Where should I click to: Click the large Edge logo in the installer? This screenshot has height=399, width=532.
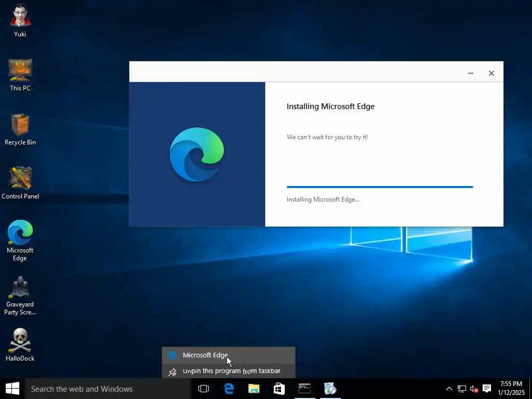197,154
